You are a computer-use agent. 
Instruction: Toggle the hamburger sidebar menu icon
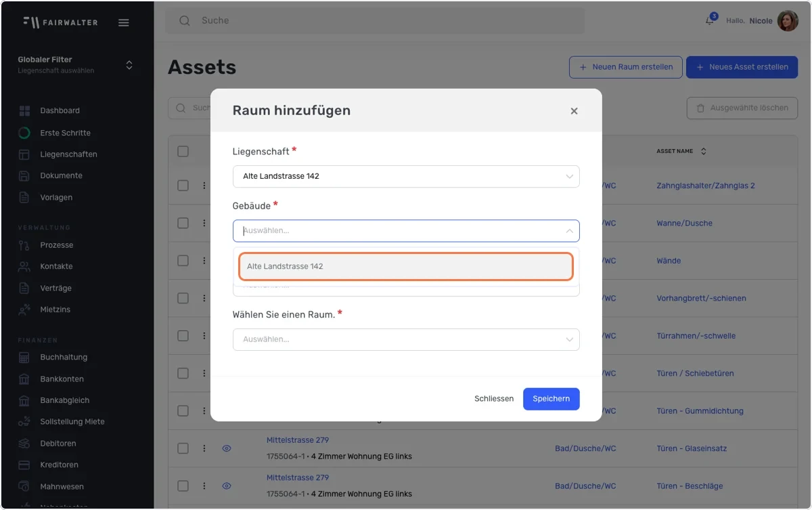coord(123,22)
